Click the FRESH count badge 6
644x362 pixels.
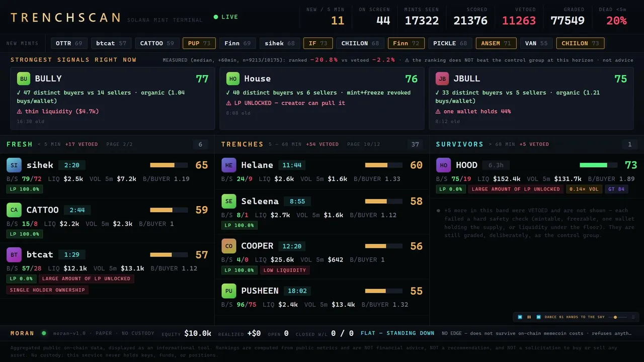pyautogui.click(x=200, y=144)
